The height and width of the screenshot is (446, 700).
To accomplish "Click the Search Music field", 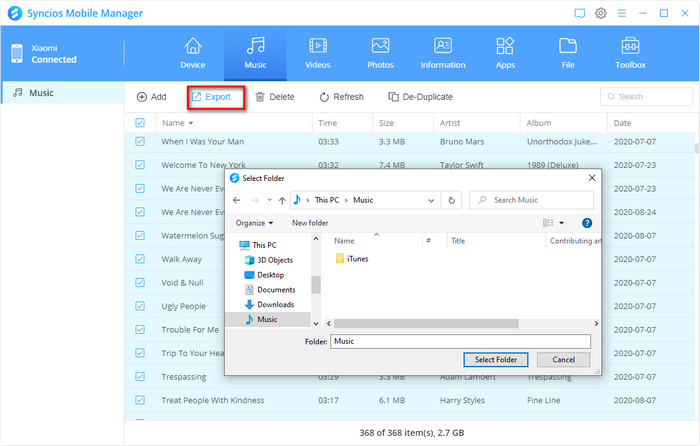I will click(531, 200).
